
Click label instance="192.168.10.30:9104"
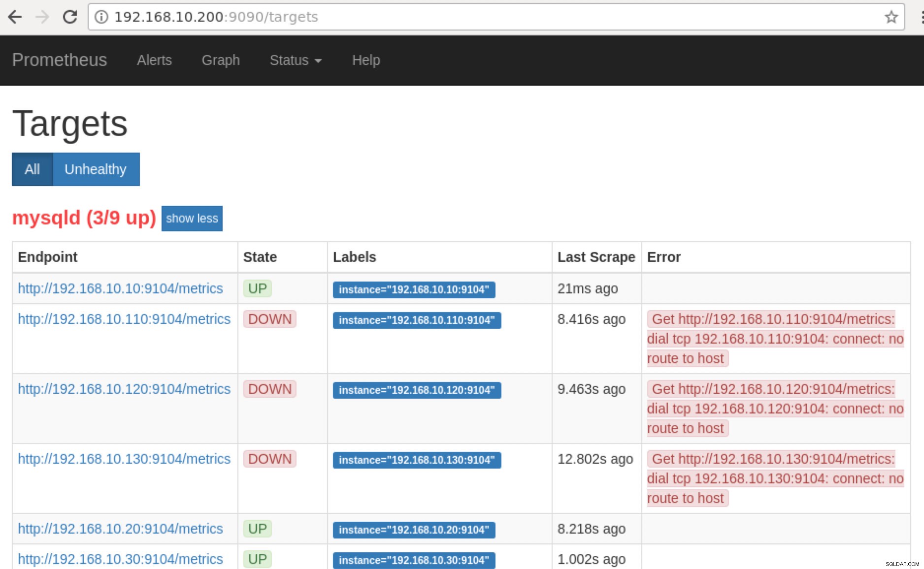tap(414, 560)
